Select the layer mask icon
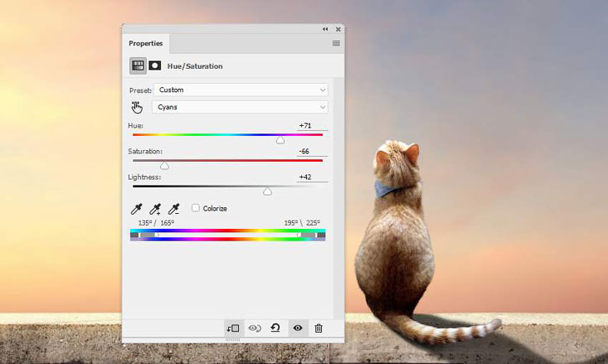608x364 pixels. coord(154,65)
